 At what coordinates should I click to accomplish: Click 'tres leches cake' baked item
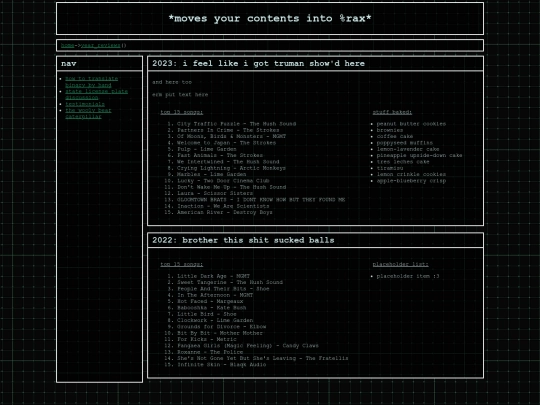403,162
